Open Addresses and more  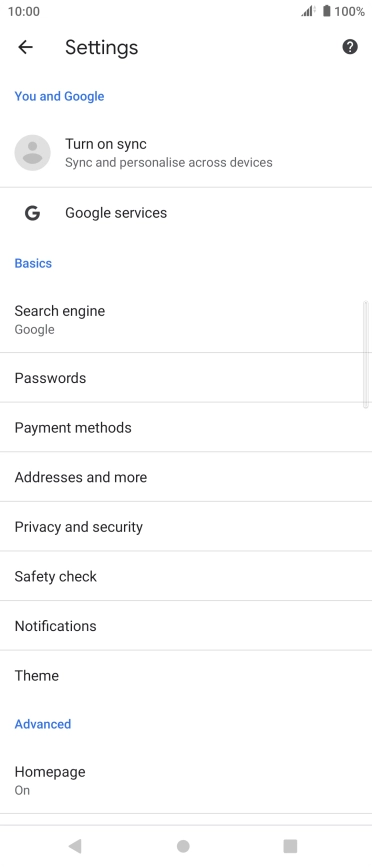186,477
